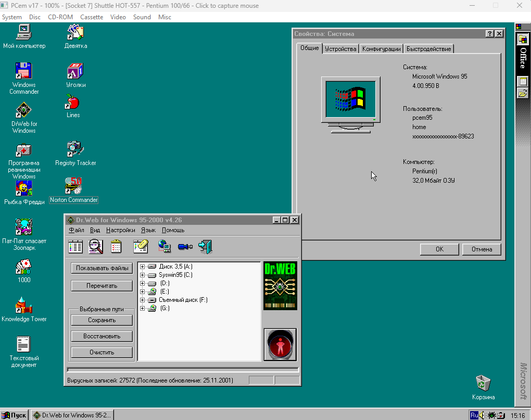Expand the Съемный диск (F:) tree node
531x420 pixels.
[142, 300]
